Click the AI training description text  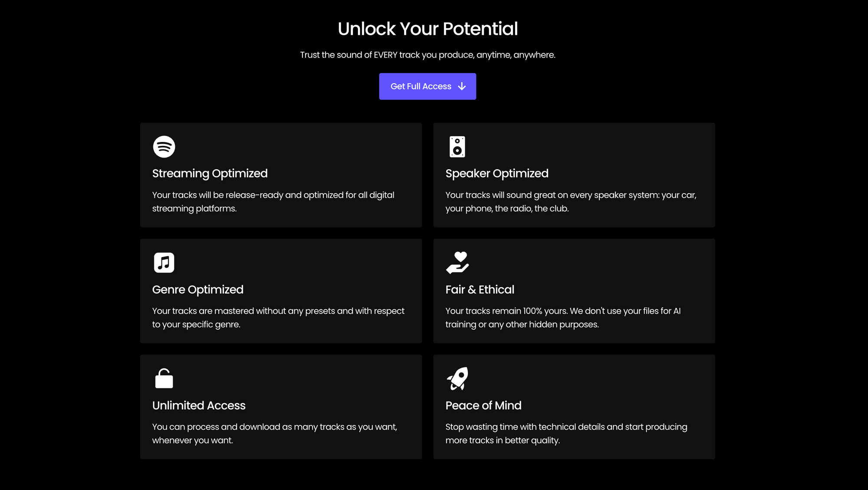(563, 318)
